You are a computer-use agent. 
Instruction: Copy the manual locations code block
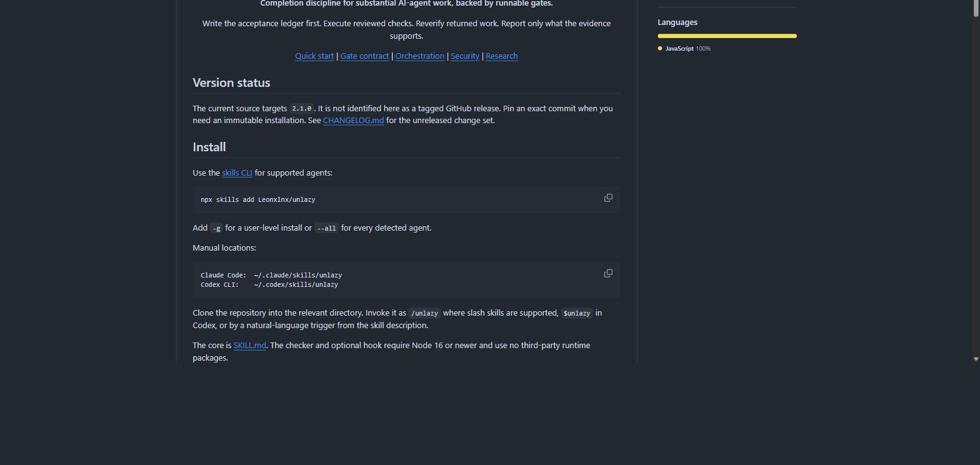coord(608,274)
